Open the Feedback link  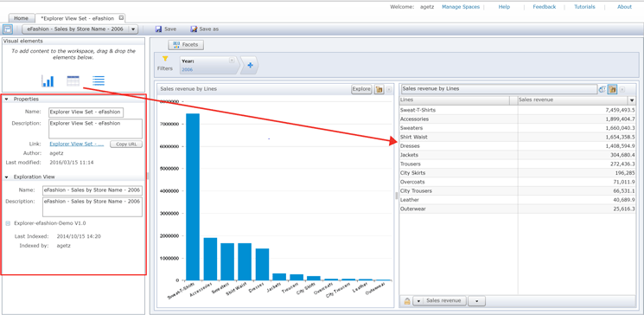pos(545,7)
